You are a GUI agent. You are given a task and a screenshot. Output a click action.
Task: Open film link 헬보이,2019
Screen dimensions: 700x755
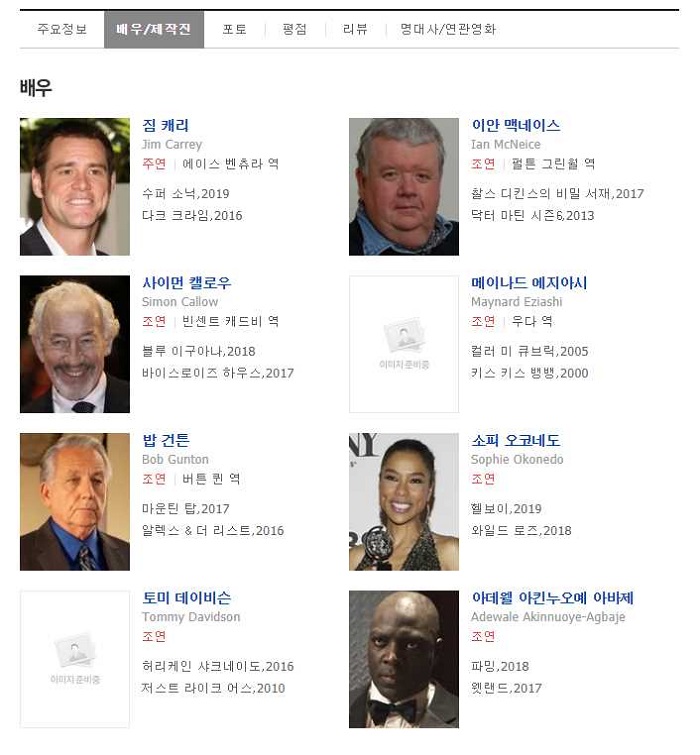[506, 509]
